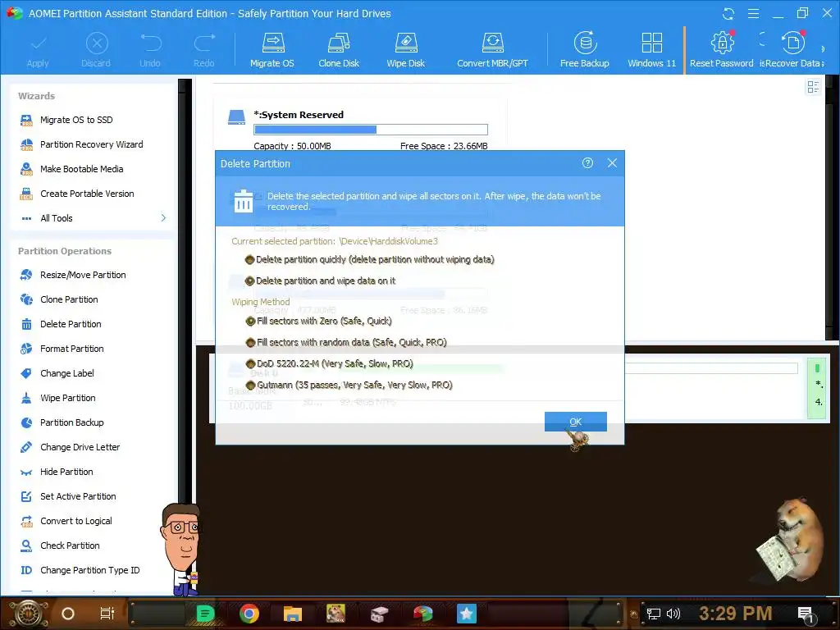This screenshot has width=840, height=630.
Task: Click the Undo toolbar arrow
Action: point(150,50)
